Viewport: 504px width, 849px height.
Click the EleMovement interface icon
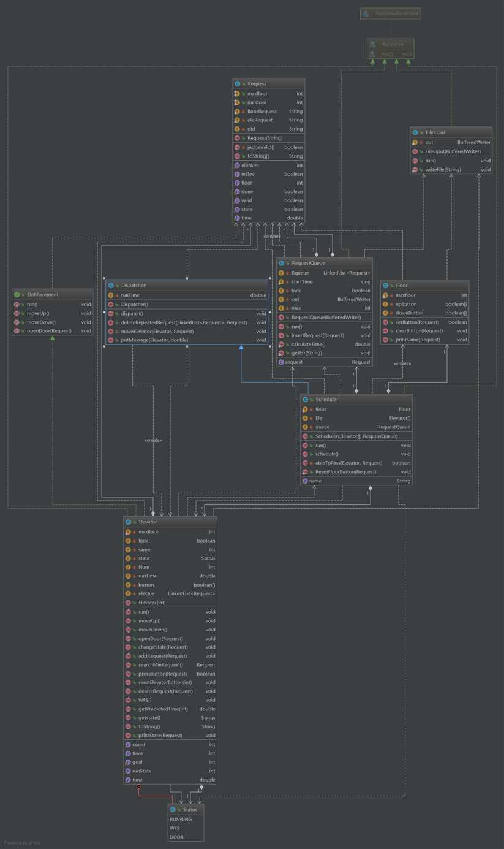17,295
